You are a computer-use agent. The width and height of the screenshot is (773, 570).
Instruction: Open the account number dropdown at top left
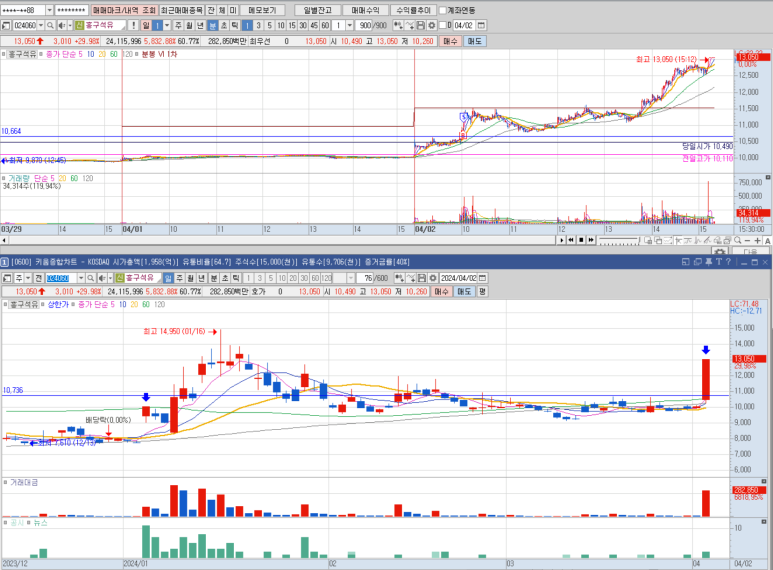pos(49,10)
